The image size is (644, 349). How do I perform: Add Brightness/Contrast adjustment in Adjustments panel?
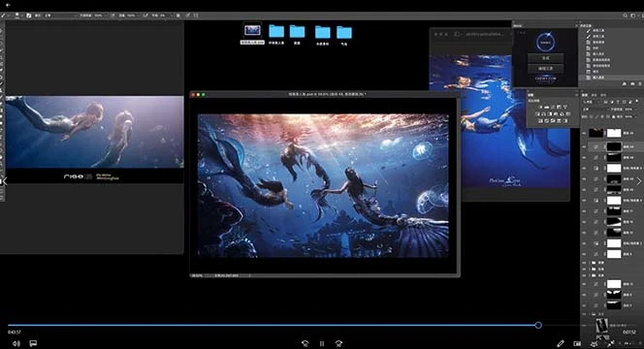click(540, 107)
